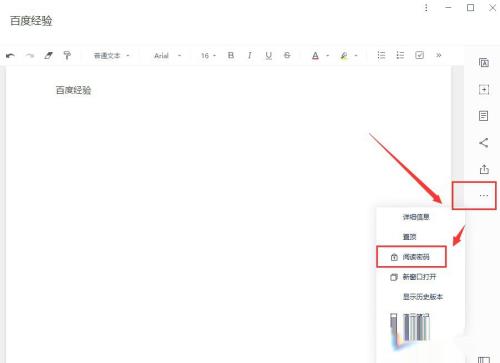Click the export upload-arrow sidebar icon
The width and height of the screenshot is (500, 363).
click(x=484, y=169)
